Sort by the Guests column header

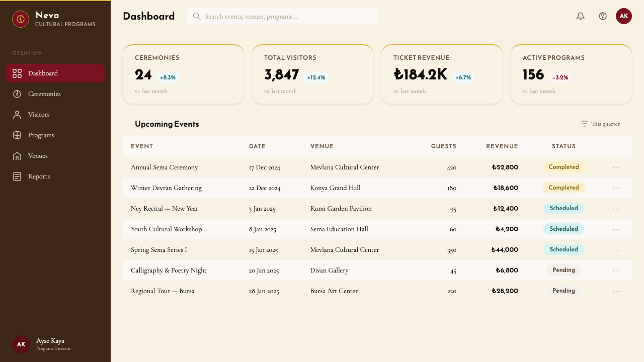point(443,146)
